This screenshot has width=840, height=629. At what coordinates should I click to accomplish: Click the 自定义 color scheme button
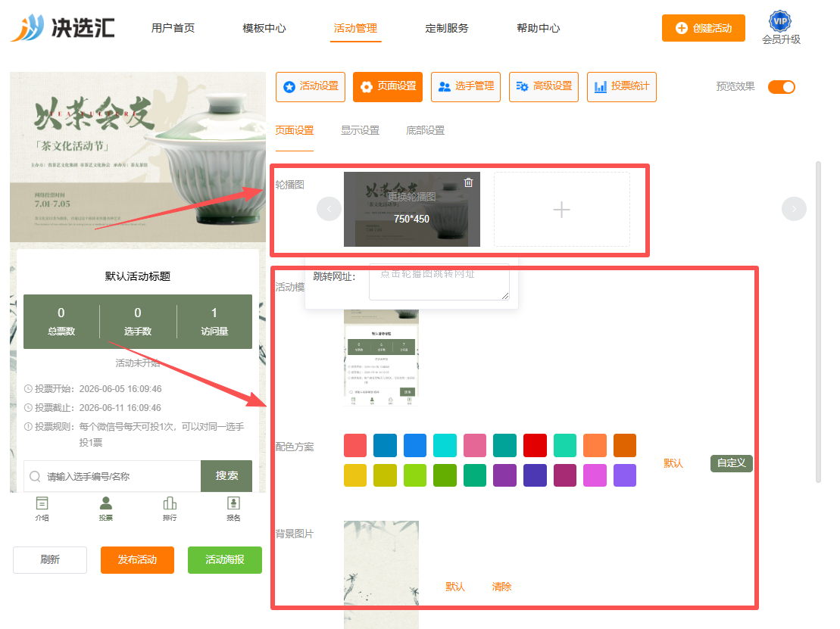(x=731, y=463)
